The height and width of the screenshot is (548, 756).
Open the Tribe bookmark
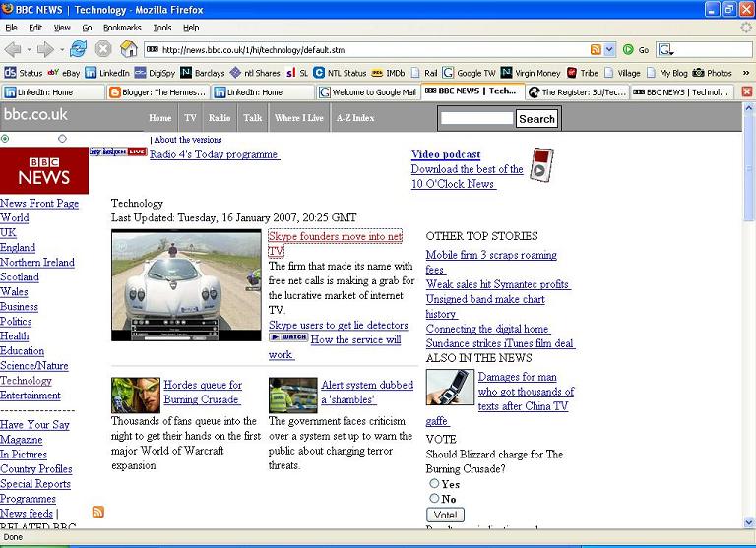[583, 73]
